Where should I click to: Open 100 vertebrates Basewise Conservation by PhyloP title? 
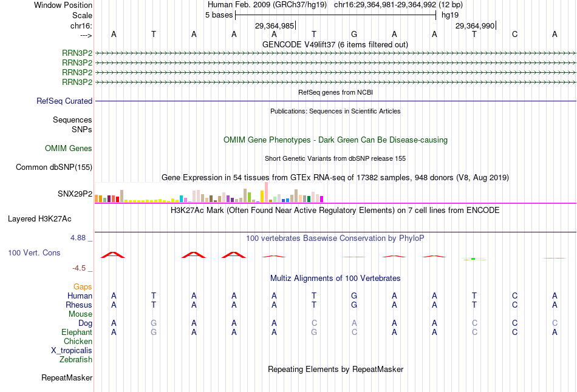click(x=335, y=238)
